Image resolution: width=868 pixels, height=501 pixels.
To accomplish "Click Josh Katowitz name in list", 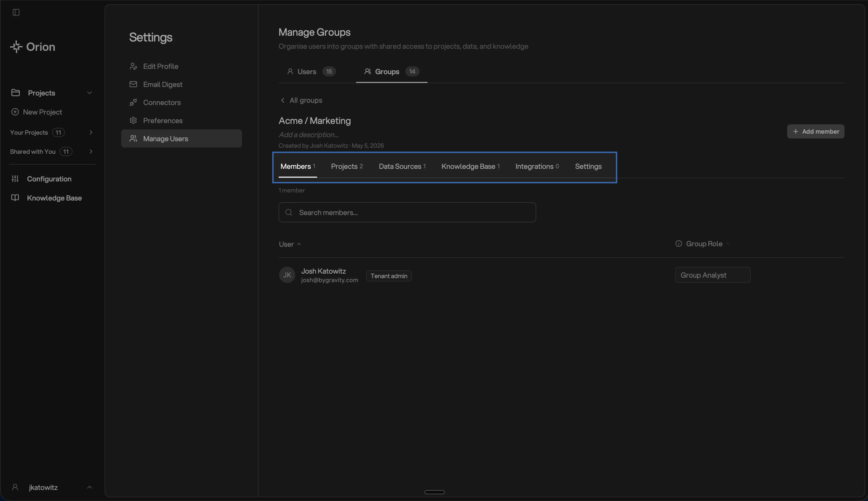I will point(323,271).
